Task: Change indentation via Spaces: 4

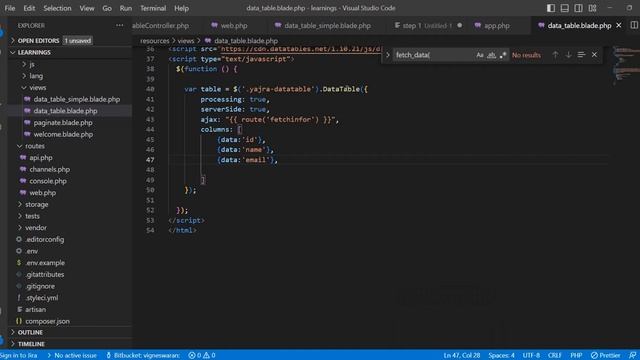Action: [x=502, y=356]
